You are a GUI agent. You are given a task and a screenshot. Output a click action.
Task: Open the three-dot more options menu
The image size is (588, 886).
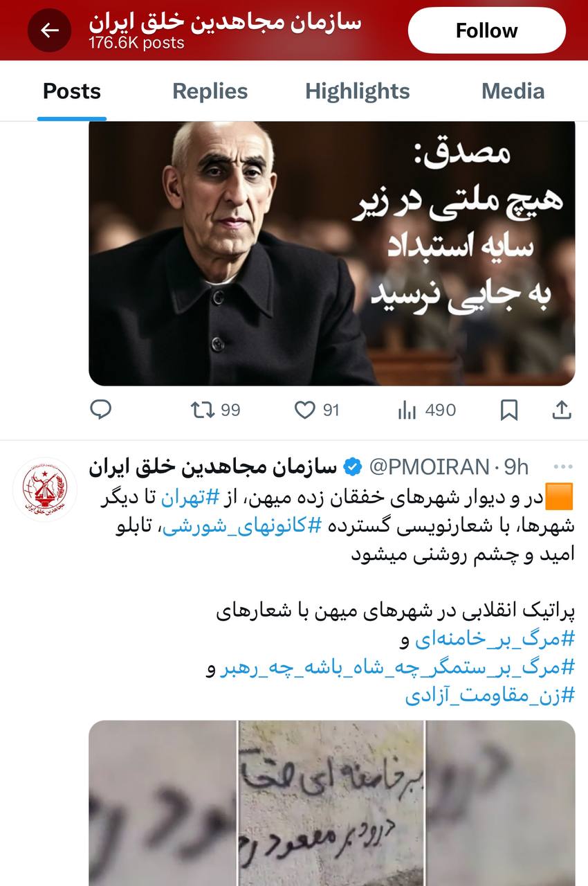pos(564,467)
